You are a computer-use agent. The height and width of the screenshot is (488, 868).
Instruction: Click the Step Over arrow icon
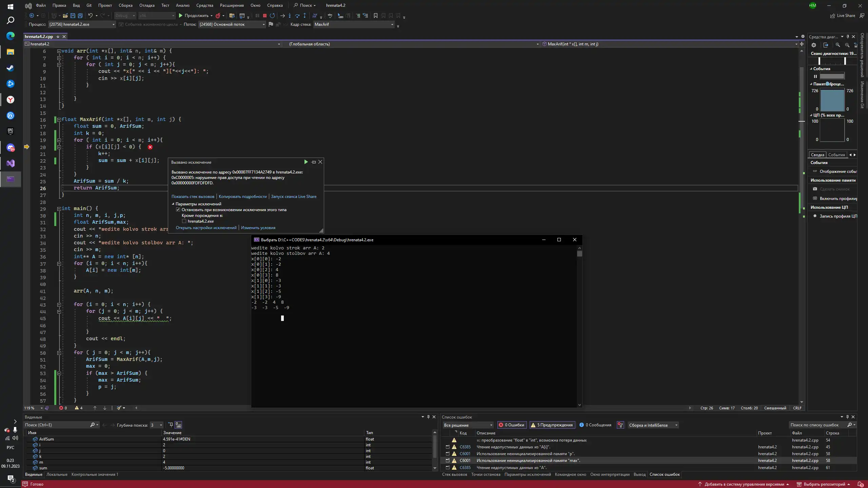[x=297, y=16]
